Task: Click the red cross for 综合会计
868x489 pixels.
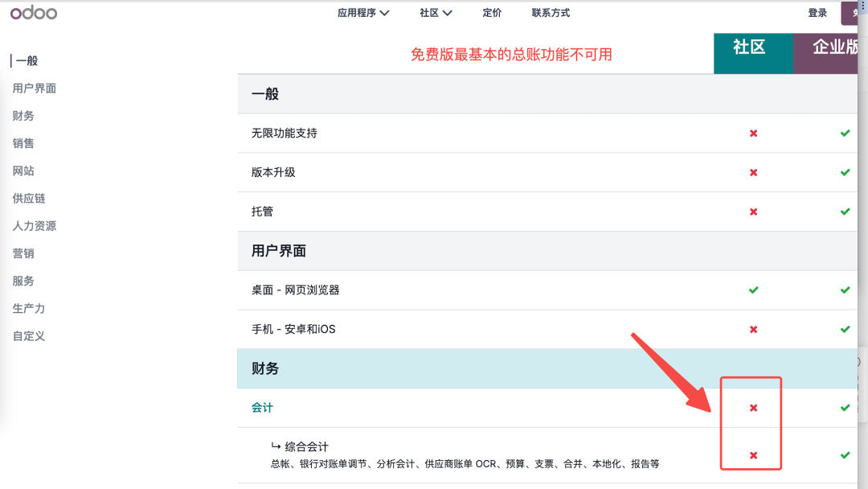Action: (x=753, y=456)
